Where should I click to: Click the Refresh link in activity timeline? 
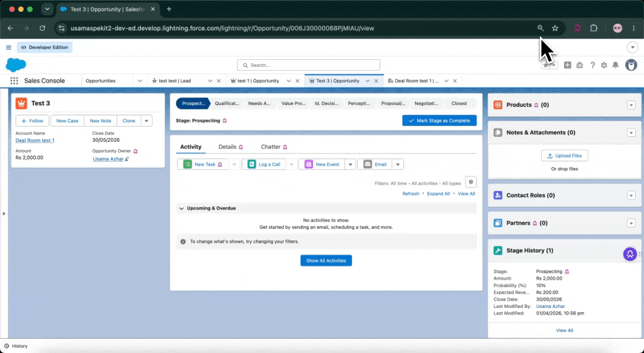coord(411,194)
